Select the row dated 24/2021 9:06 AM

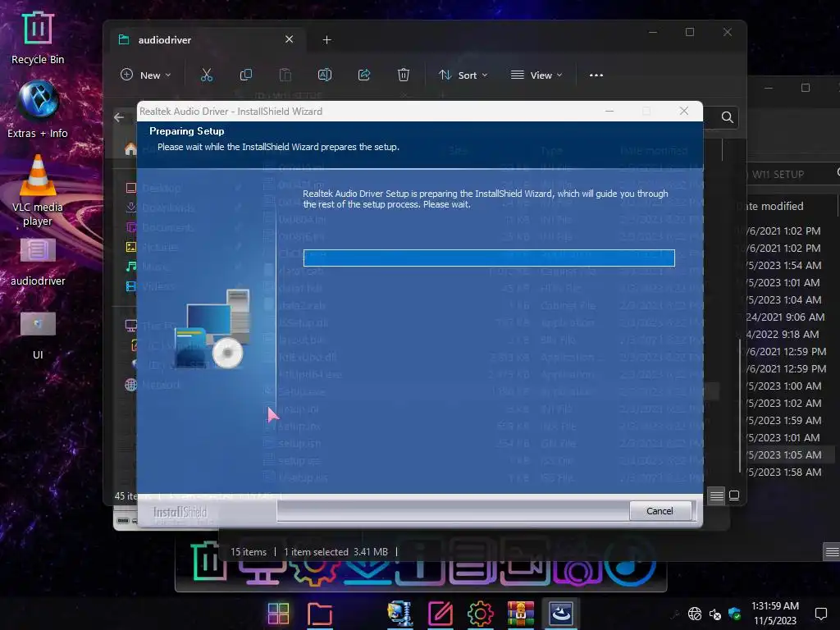click(x=785, y=317)
